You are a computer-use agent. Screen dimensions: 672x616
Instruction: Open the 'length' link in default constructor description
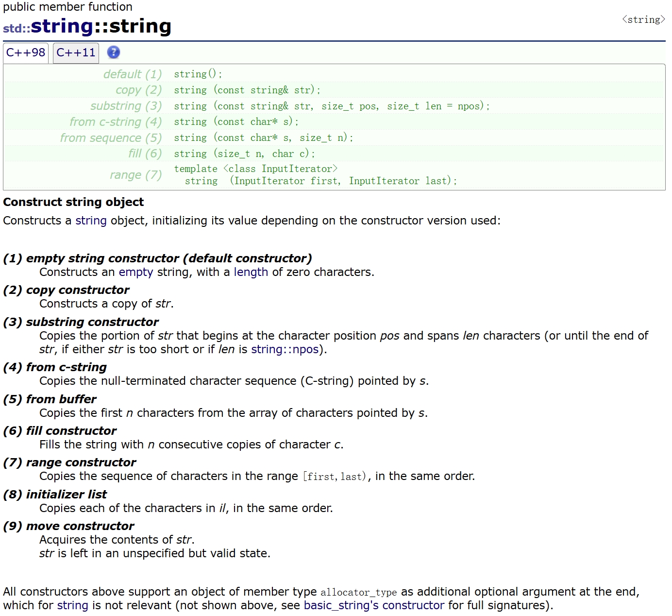251,272
